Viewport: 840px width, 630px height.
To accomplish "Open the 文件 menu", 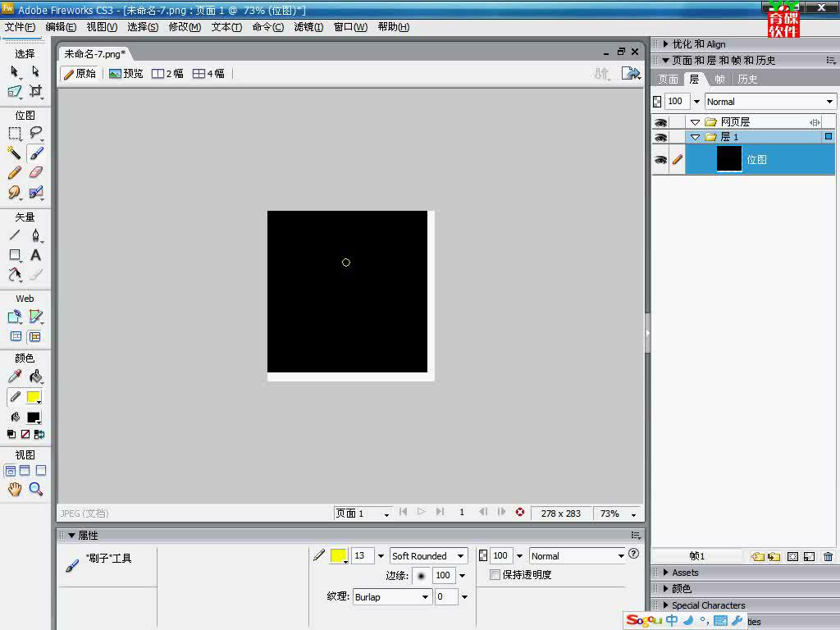I will click(x=20, y=27).
